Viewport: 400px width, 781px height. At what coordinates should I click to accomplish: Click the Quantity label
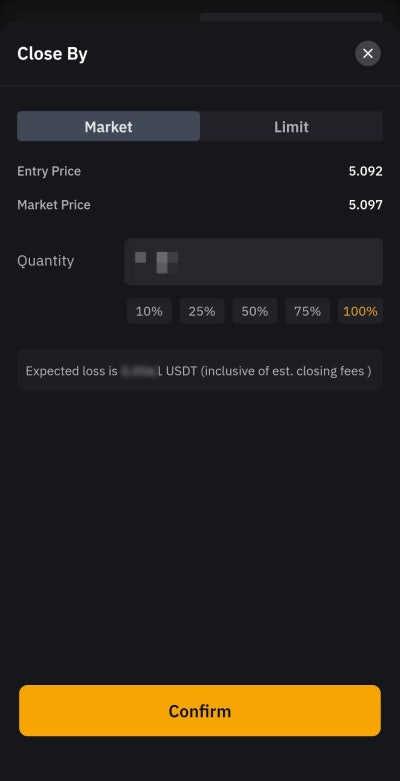(x=45, y=261)
